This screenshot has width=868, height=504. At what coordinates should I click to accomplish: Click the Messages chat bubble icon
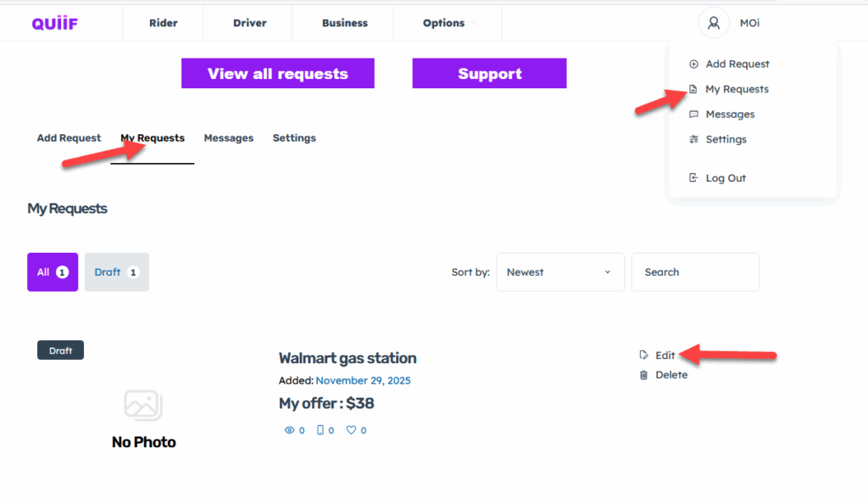click(x=693, y=115)
